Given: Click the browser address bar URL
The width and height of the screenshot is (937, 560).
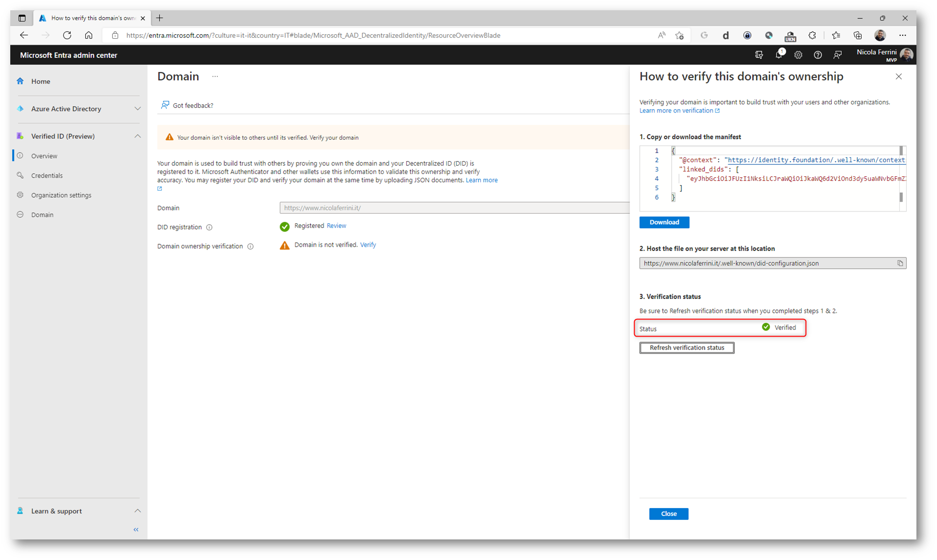Looking at the screenshot, I should tap(313, 35).
